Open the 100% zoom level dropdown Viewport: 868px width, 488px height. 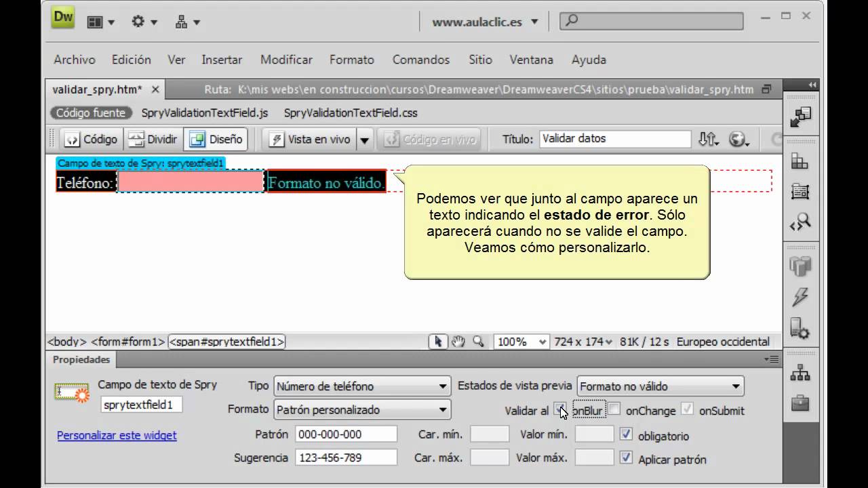521,342
